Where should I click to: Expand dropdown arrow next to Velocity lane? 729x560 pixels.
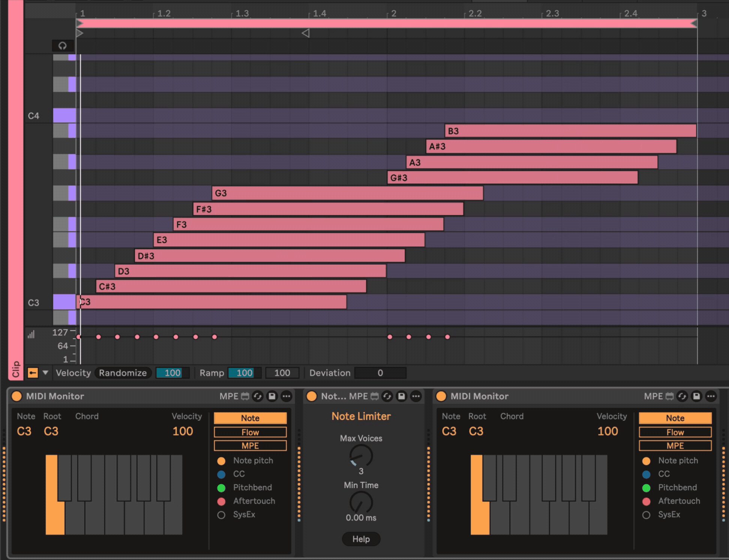[x=45, y=373]
